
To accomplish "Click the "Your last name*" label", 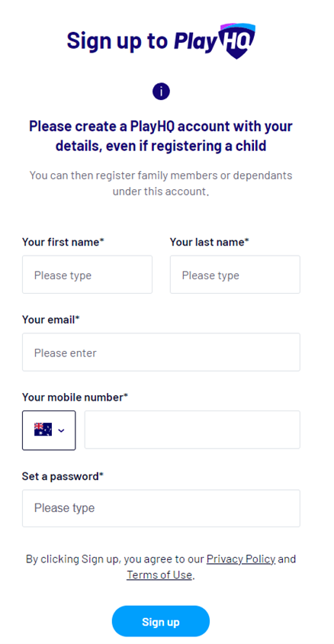I will tap(210, 242).
